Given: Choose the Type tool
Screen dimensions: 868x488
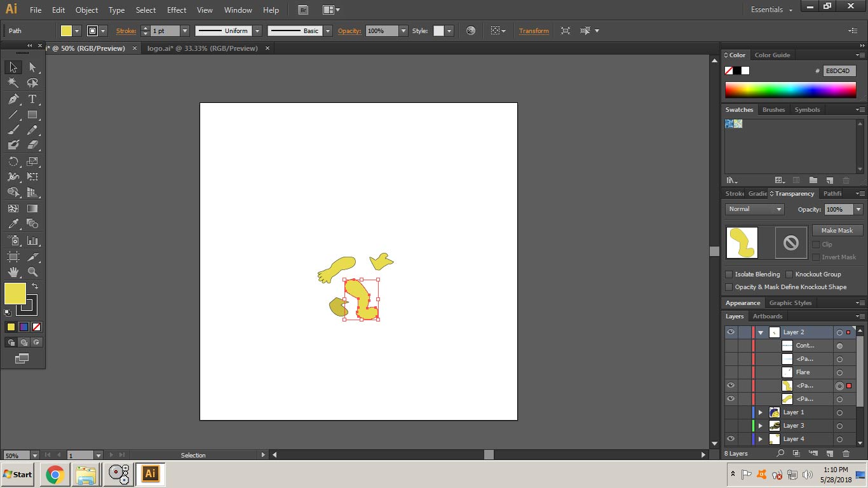Looking at the screenshot, I should coord(32,99).
